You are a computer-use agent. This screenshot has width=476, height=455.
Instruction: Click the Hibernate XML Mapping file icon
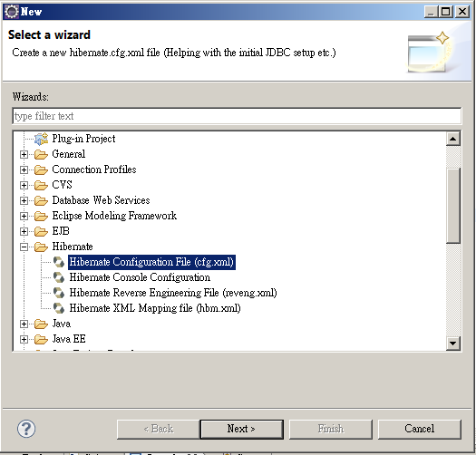pos(59,308)
